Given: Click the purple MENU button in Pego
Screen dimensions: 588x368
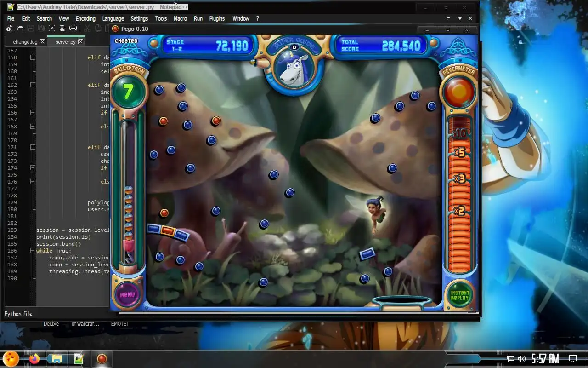Looking at the screenshot, I should [x=127, y=294].
